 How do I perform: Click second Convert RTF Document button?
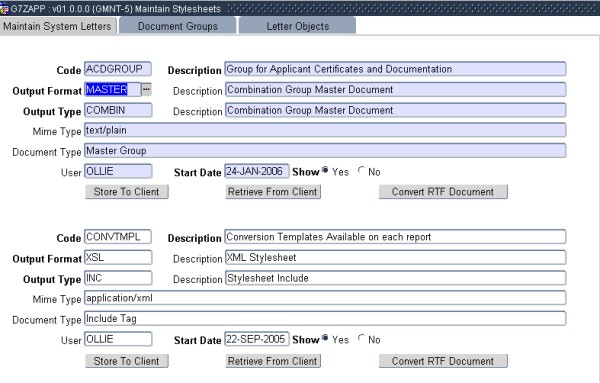[443, 361]
